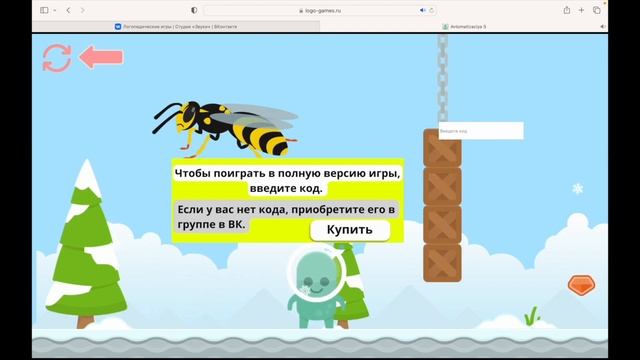Open the Share icon
The height and width of the screenshot is (360, 640).
pyautogui.click(x=567, y=10)
